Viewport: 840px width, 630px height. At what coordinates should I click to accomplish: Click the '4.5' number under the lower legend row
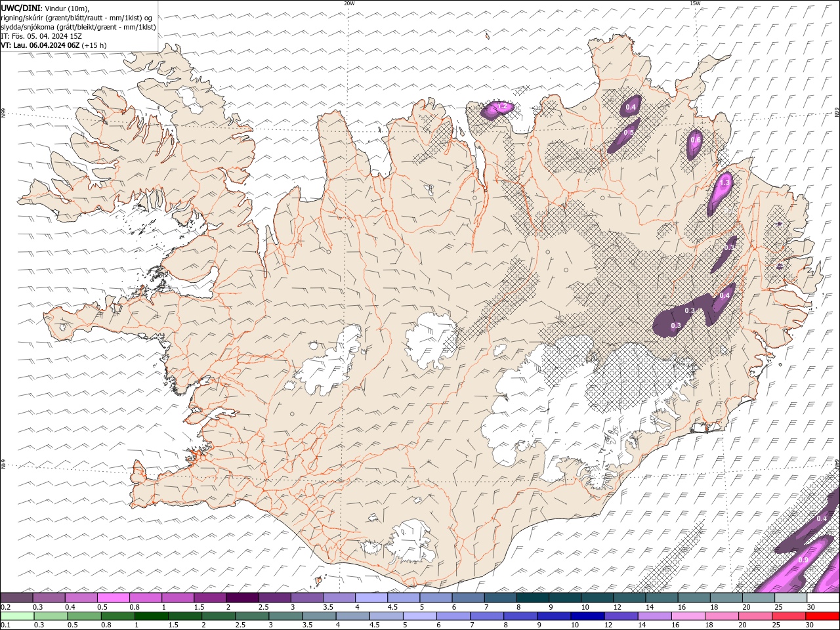pos(375,625)
